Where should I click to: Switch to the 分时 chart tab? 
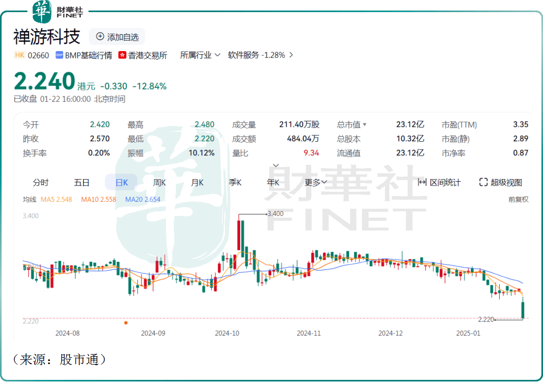(x=41, y=182)
